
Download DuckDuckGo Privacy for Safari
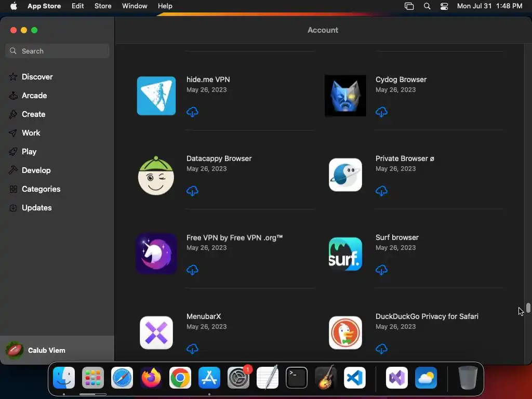(x=381, y=349)
